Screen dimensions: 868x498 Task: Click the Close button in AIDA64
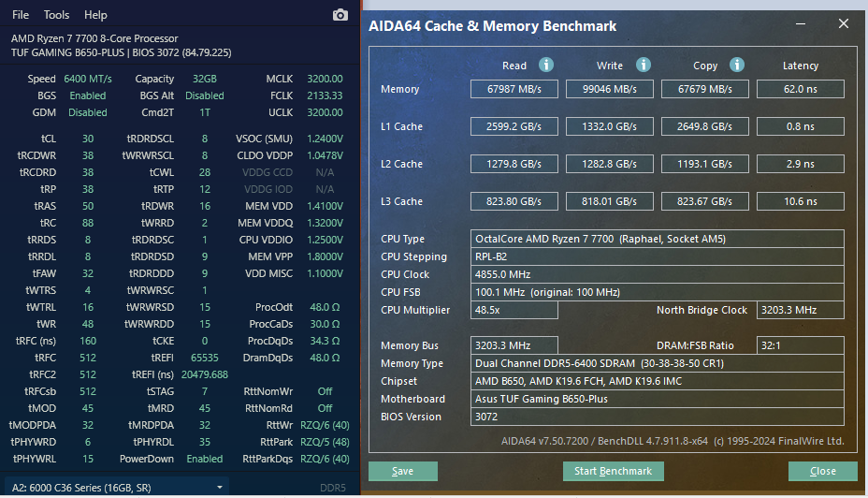coord(822,471)
